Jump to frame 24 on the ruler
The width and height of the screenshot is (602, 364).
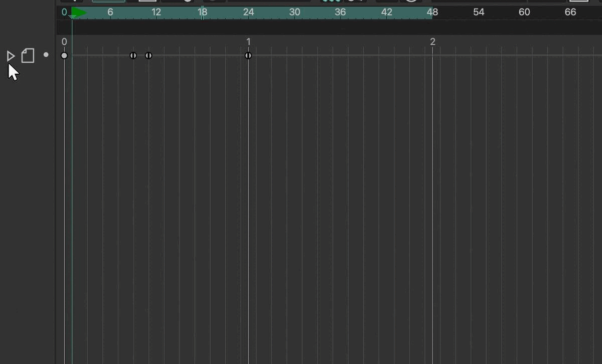click(248, 12)
